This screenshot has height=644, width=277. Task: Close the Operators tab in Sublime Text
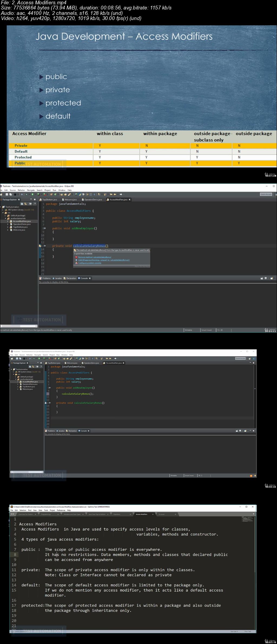(130, 514)
